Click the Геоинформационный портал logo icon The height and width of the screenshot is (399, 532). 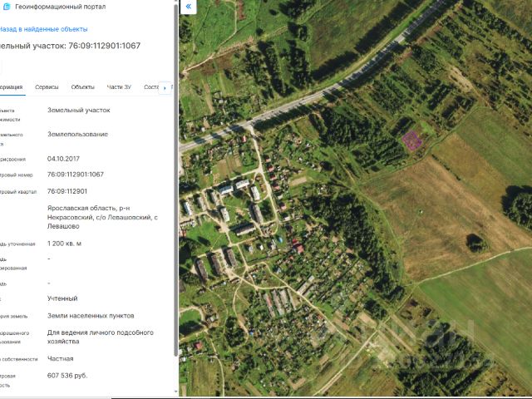coord(6,7)
